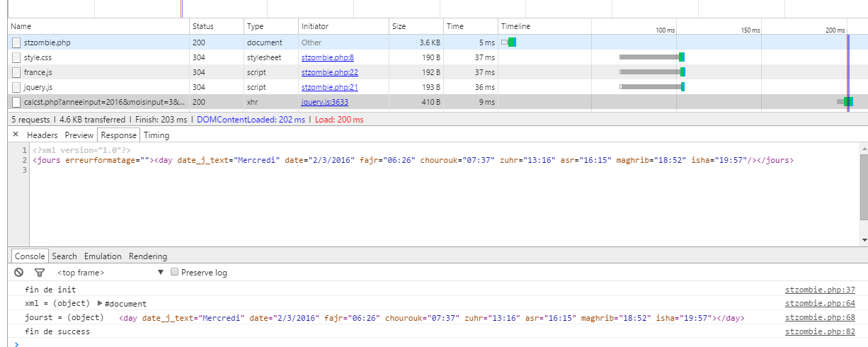Click the jquery.js file icon
868x347 pixels.
pyautogui.click(x=16, y=87)
